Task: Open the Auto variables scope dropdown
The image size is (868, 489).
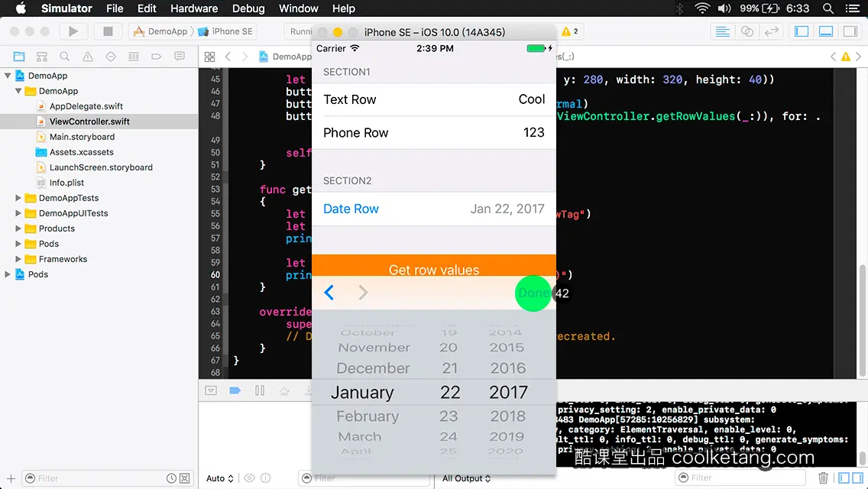Action: click(220, 478)
